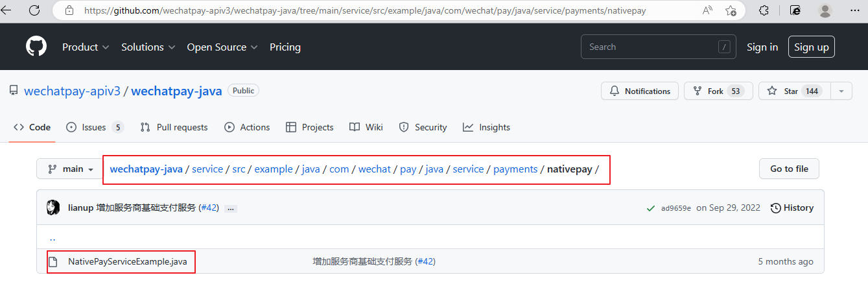868x297 pixels.
Task: Click the 5 months ago timestamp
Action: (x=786, y=261)
